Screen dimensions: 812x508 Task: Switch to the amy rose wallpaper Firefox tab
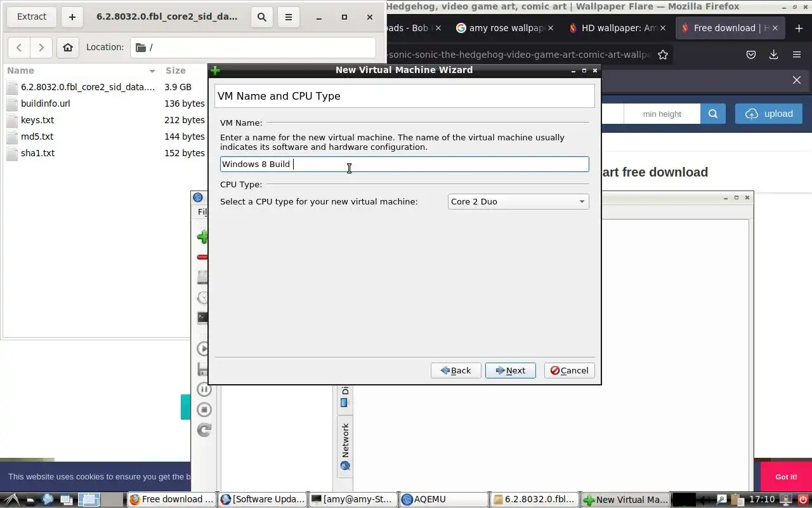(x=505, y=28)
